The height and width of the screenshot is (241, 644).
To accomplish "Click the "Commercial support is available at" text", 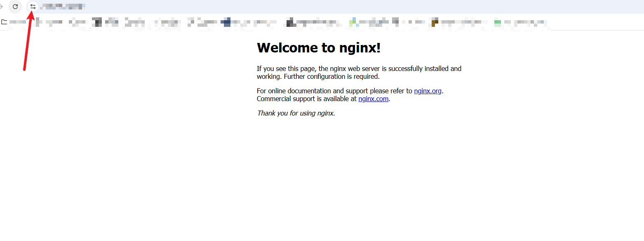I will (306, 99).
